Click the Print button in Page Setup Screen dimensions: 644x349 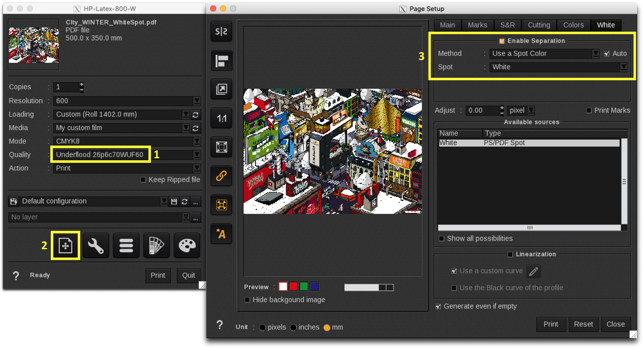551,324
